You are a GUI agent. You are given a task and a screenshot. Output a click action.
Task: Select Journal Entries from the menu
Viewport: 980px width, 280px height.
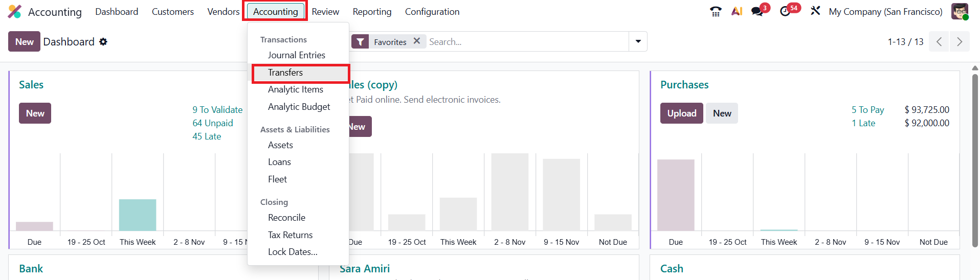tap(296, 55)
